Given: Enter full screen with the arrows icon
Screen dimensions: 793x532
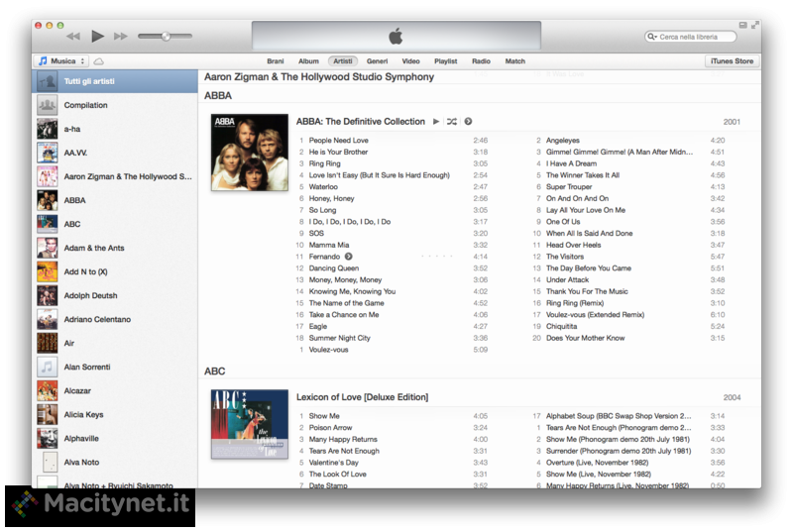Looking at the screenshot, I should pyautogui.click(x=755, y=25).
